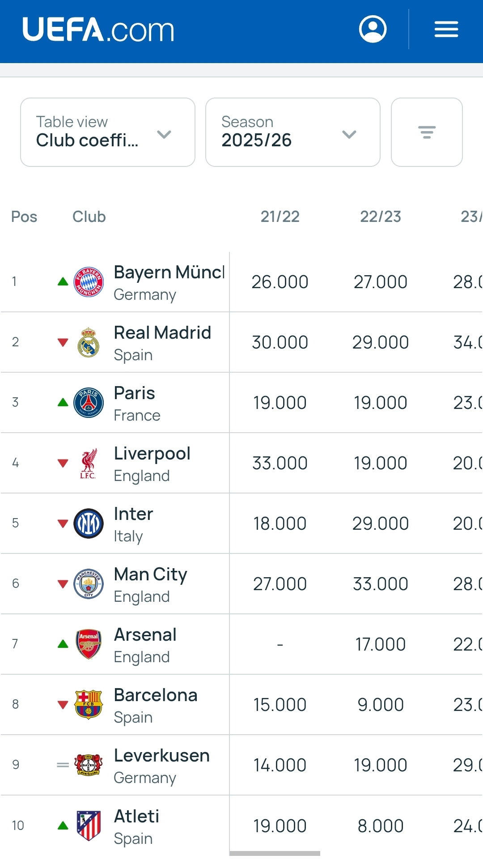483x868 pixels.
Task: Click the Inter Milan crest
Action: [x=89, y=523]
